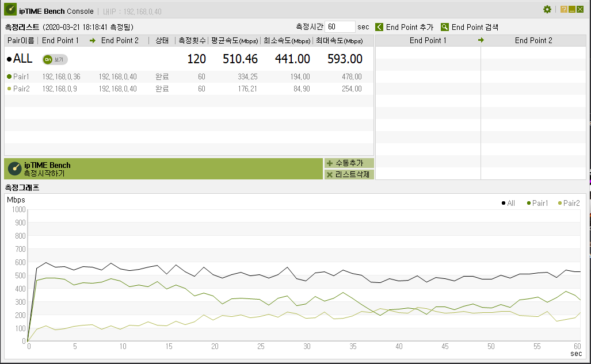Click the ALL max speed 593.00
The image size is (591, 364).
point(345,59)
